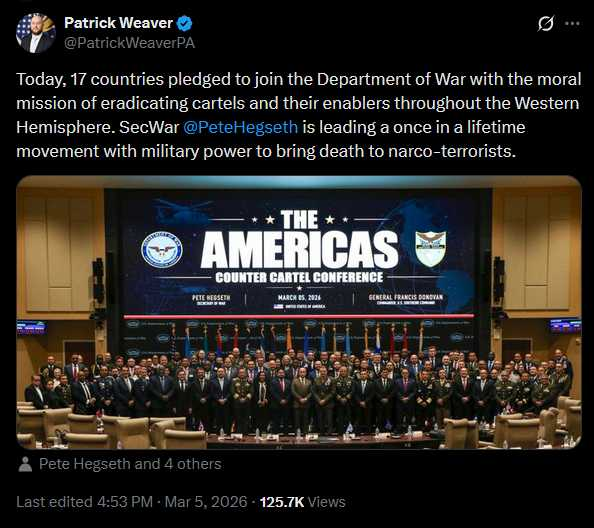Click Patrick Weaver's profile avatar

click(36, 33)
